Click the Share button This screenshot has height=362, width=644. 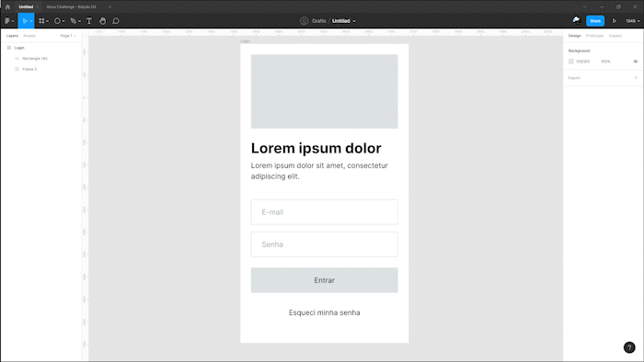(595, 21)
